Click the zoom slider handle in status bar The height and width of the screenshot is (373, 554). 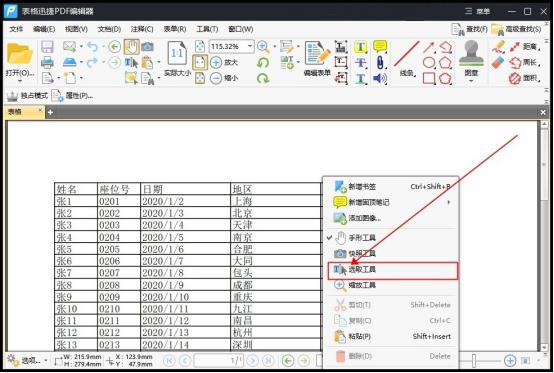click(x=474, y=361)
